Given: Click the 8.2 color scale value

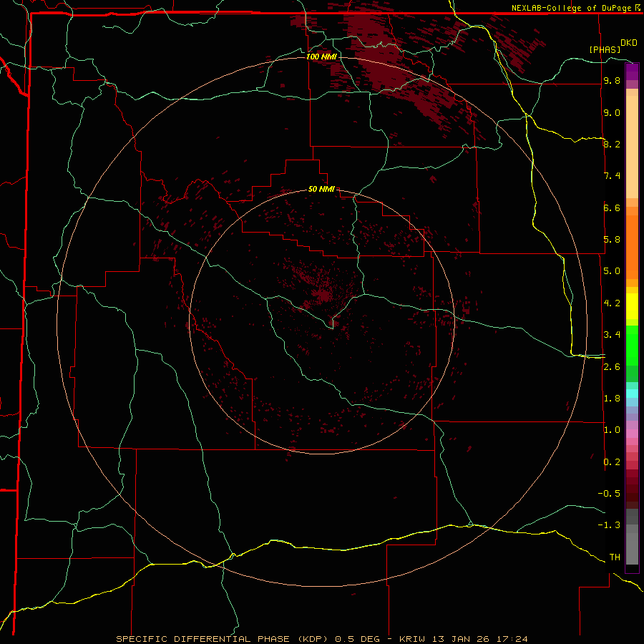Looking at the screenshot, I should pyautogui.click(x=612, y=144).
